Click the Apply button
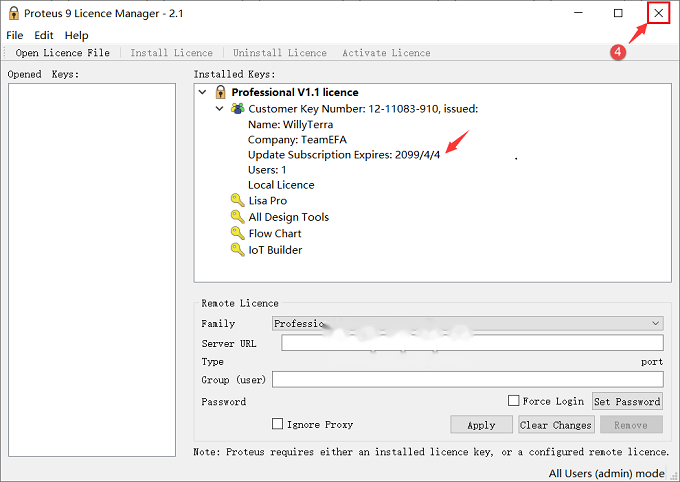Image resolution: width=680 pixels, height=482 pixels. click(481, 425)
